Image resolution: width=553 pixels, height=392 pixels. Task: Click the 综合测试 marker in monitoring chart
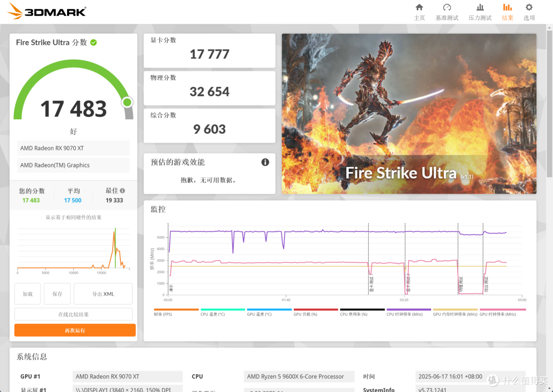click(x=486, y=285)
